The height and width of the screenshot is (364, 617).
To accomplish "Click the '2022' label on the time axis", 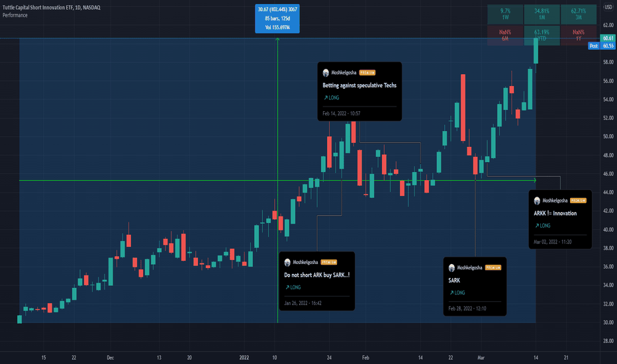I will pyautogui.click(x=244, y=357).
